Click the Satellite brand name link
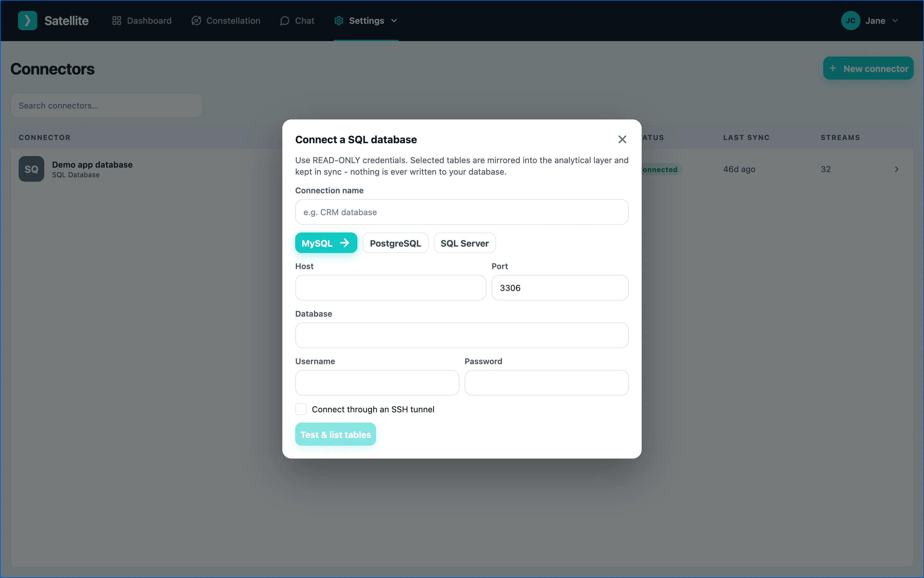The width and height of the screenshot is (924, 578). click(x=66, y=21)
